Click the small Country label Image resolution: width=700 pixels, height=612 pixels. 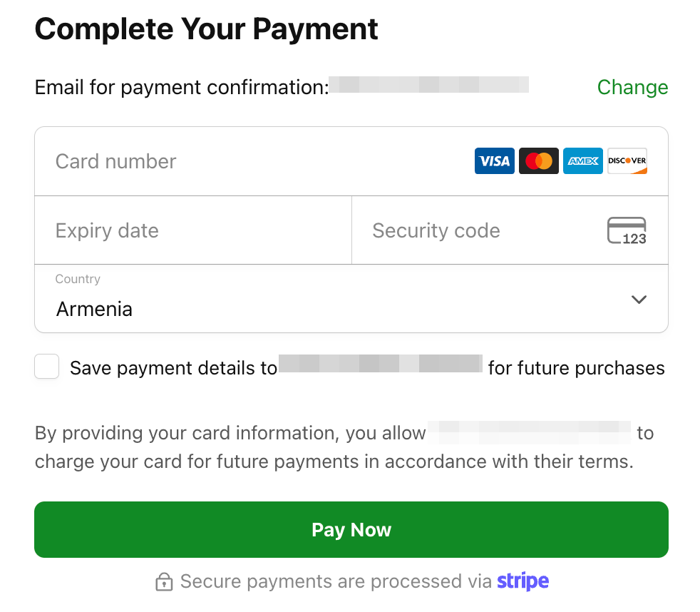tap(78, 279)
